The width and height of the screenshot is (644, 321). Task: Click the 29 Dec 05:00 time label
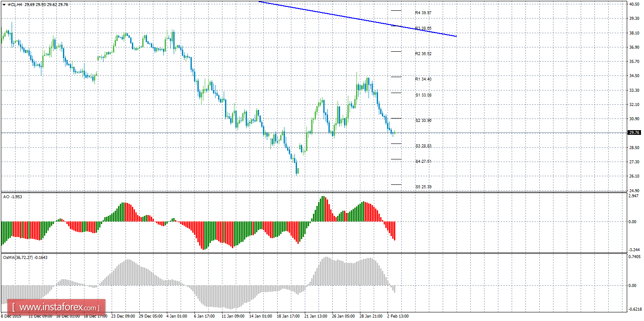click(x=151, y=316)
